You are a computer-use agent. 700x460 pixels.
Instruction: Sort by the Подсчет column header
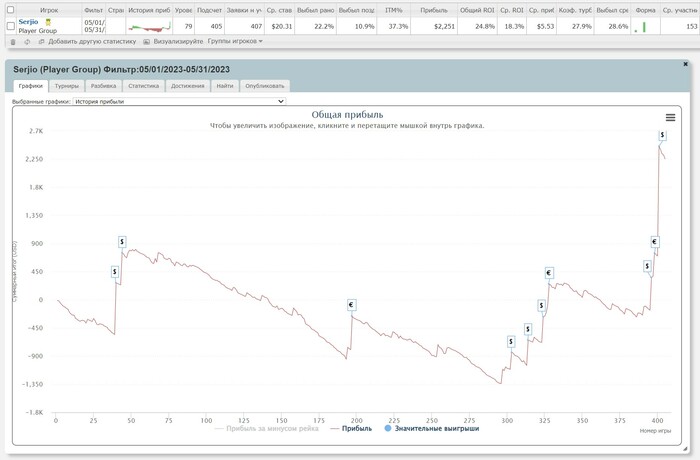pyautogui.click(x=209, y=10)
